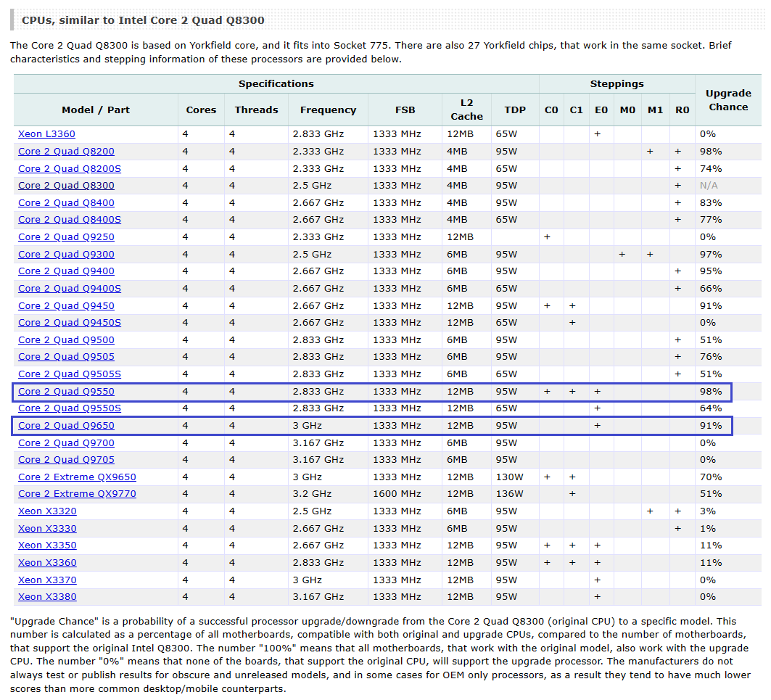Open the Core 2 Quad Q9450 link
Screen dimensions: 771x700
pos(67,306)
